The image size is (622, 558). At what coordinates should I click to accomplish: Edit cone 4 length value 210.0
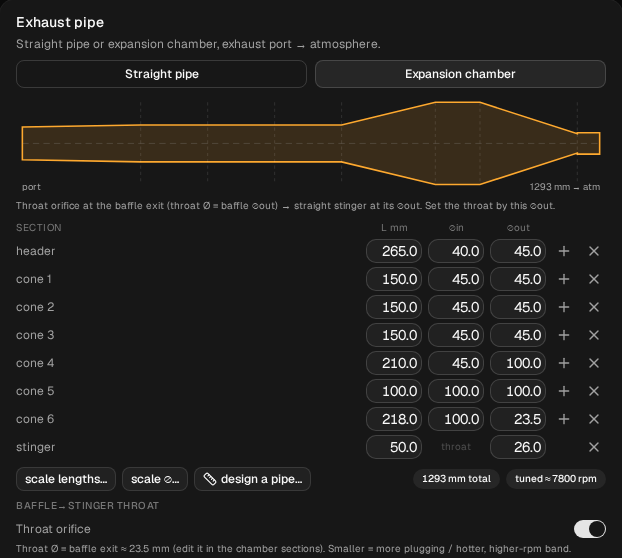[394, 363]
